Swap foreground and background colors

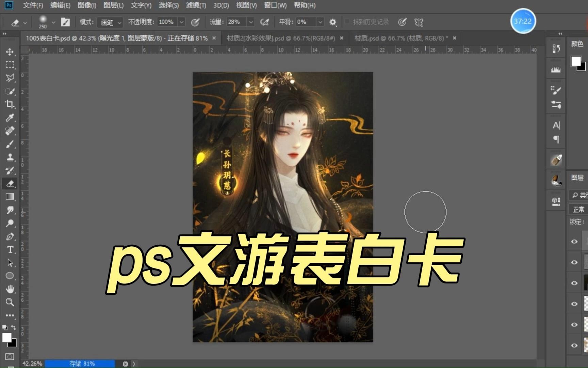(14, 327)
